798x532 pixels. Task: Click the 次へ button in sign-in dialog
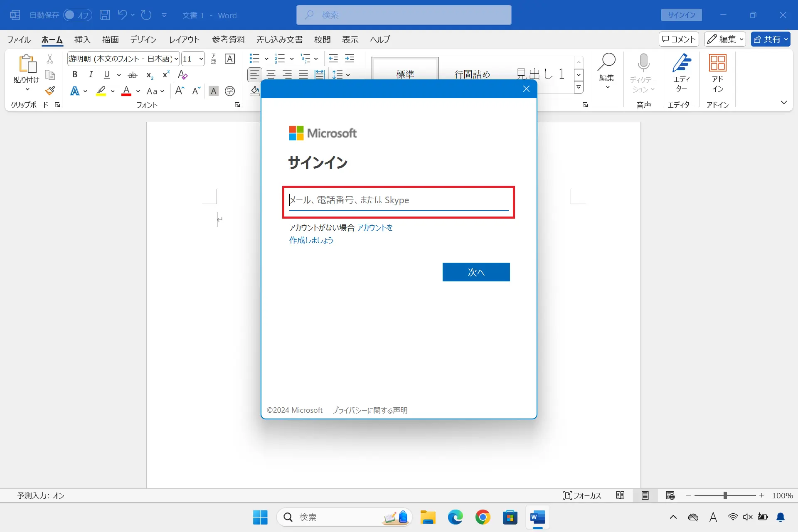(x=476, y=272)
